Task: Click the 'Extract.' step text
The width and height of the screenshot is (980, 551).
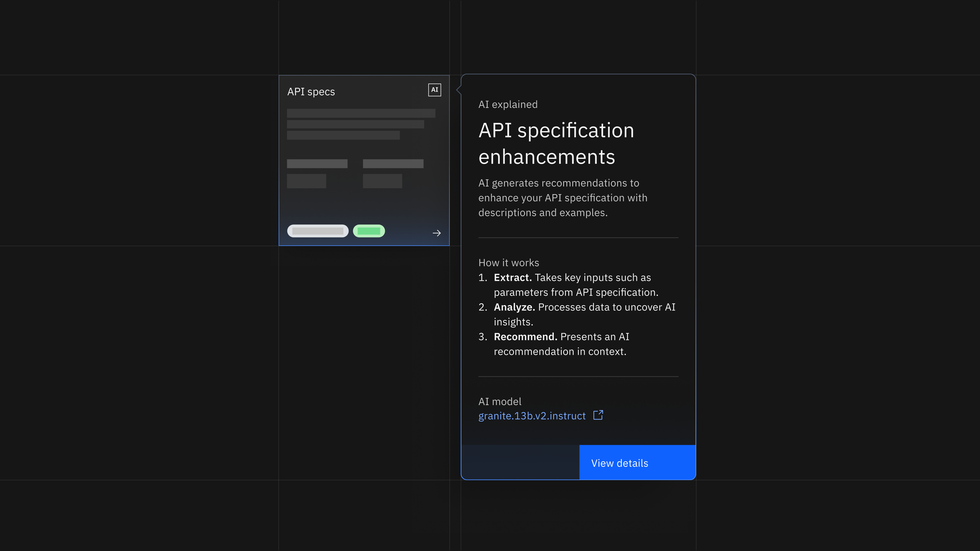Action: pyautogui.click(x=512, y=278)
